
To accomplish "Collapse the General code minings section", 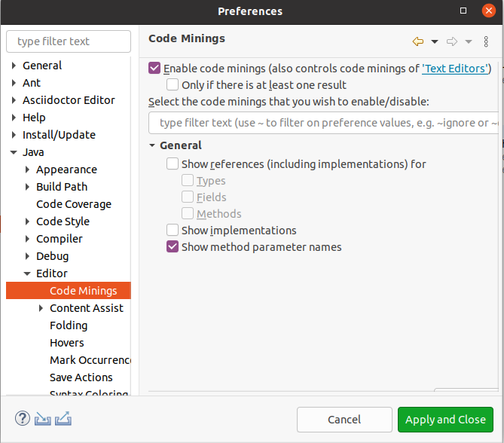I will point(152,145).
